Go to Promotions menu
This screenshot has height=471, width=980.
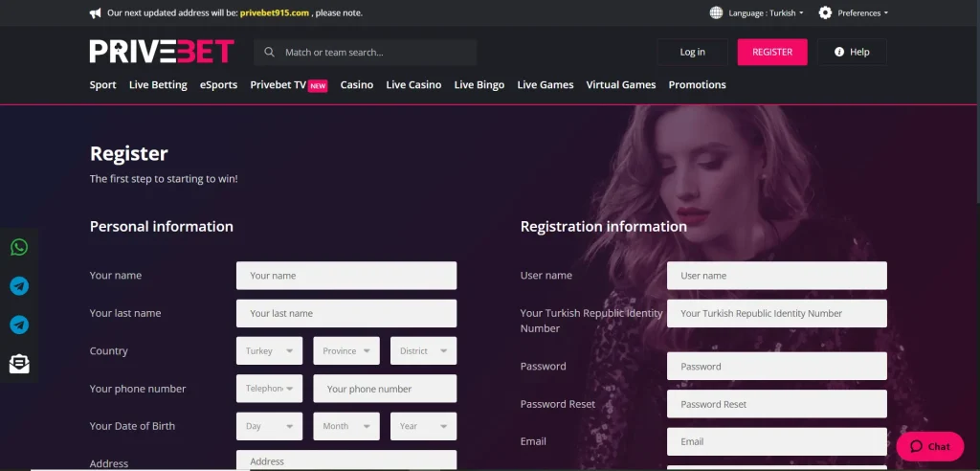point(698,85)
